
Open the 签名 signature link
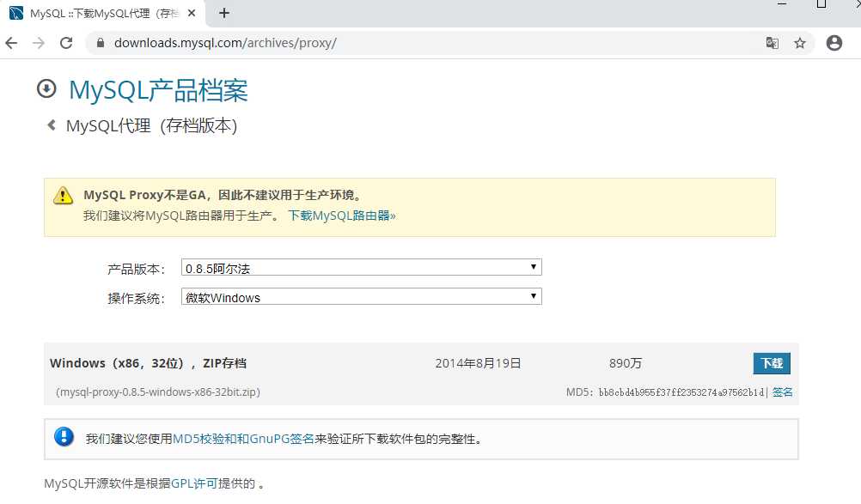pos(782,392)
